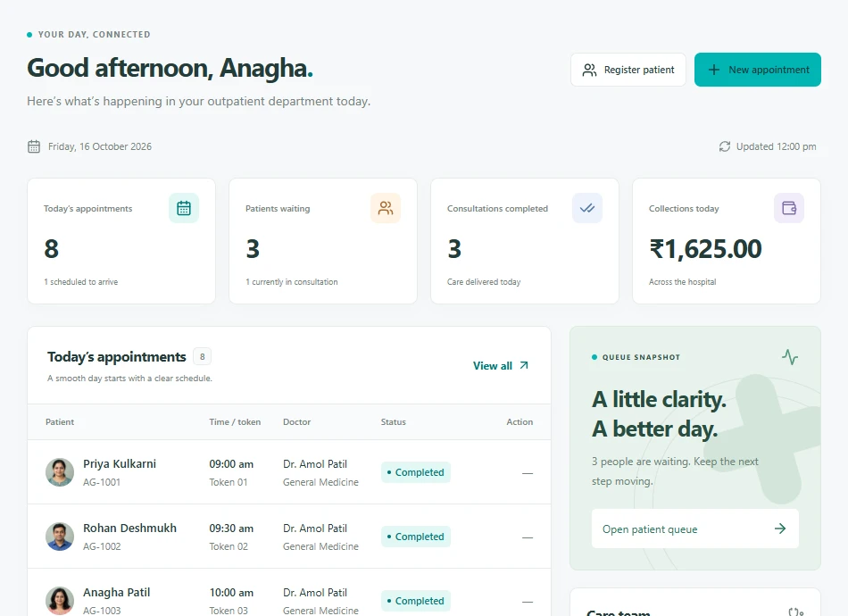Click the Time / token column header
The image size is (848, 616).
click(235, 422)
